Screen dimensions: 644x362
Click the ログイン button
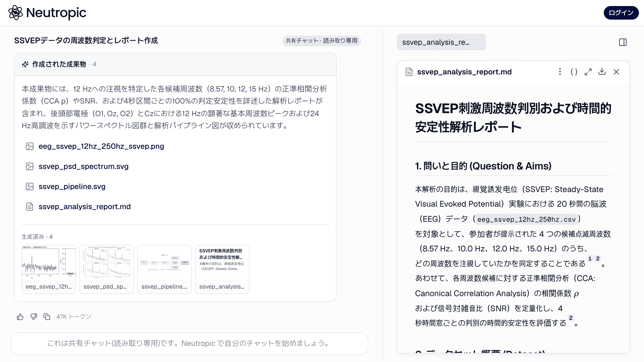pos(621,13)
